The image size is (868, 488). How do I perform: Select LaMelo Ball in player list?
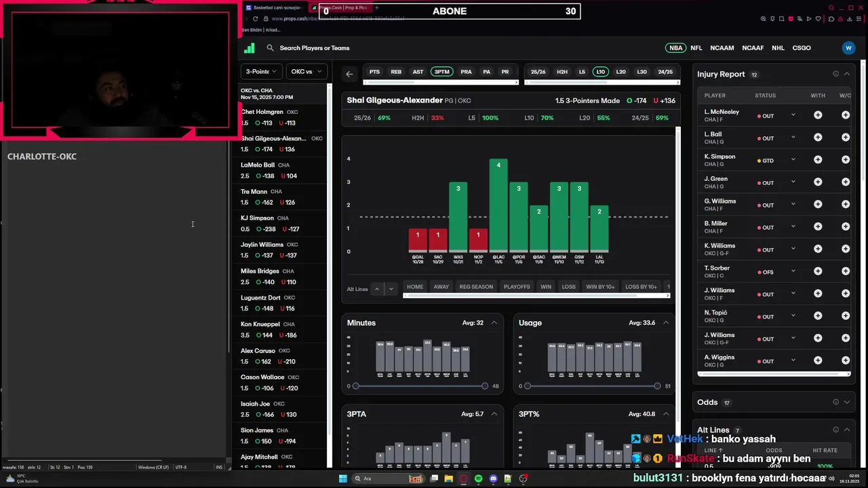281,170
